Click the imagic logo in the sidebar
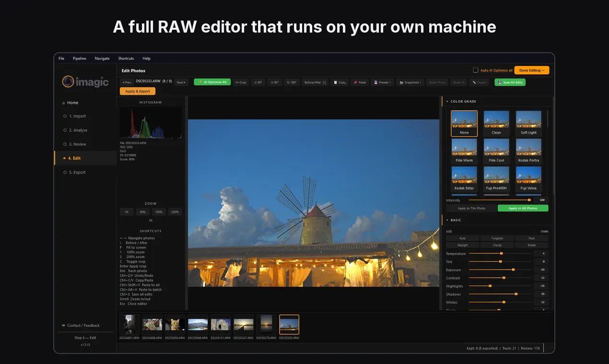Viewport: 609px width, 364px height. [x=85, y=82]
